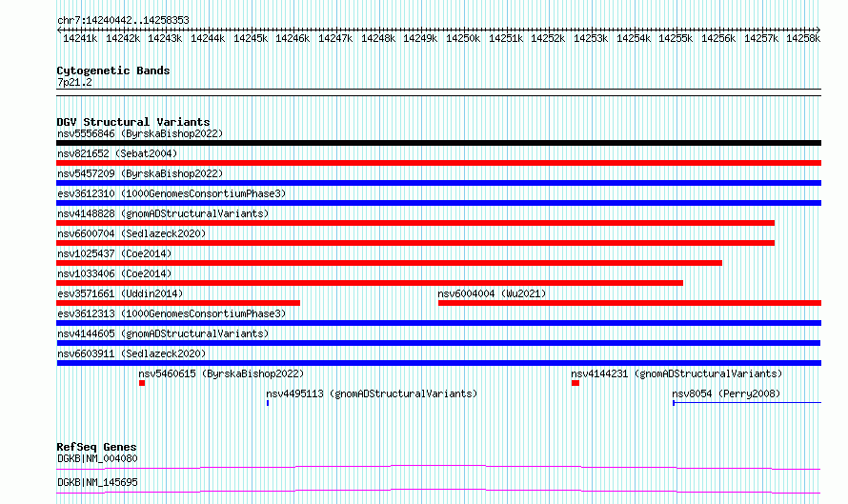The width and height of the screenshot is (848, 504).
Task: Click the nsv5556846 black variant bar
Action: 438,143
